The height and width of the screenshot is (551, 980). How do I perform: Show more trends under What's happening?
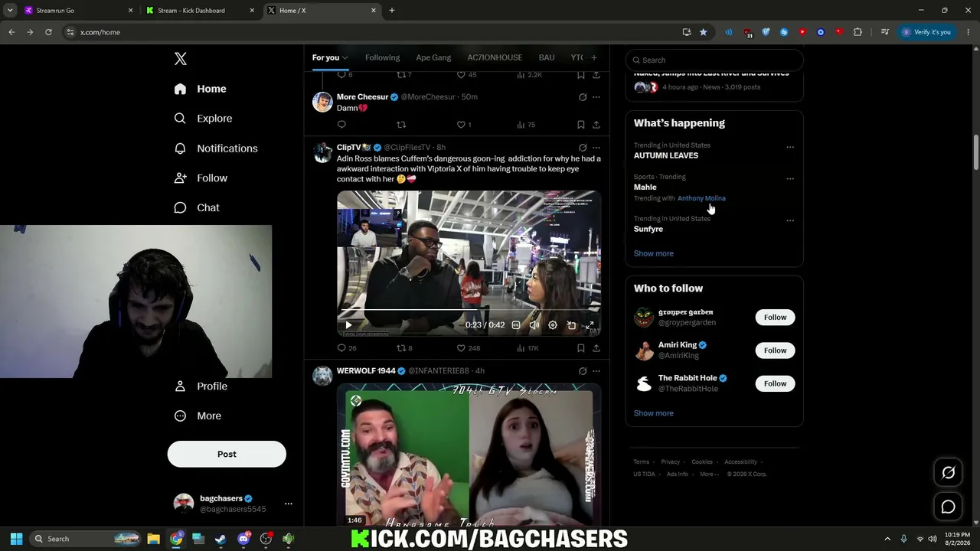tap(654, 253)
